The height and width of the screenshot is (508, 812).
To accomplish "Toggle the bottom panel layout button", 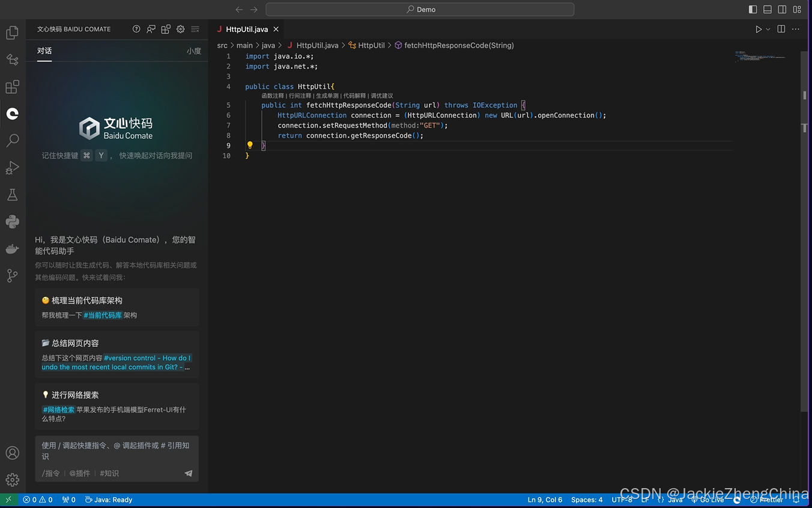I will [768, 10].
